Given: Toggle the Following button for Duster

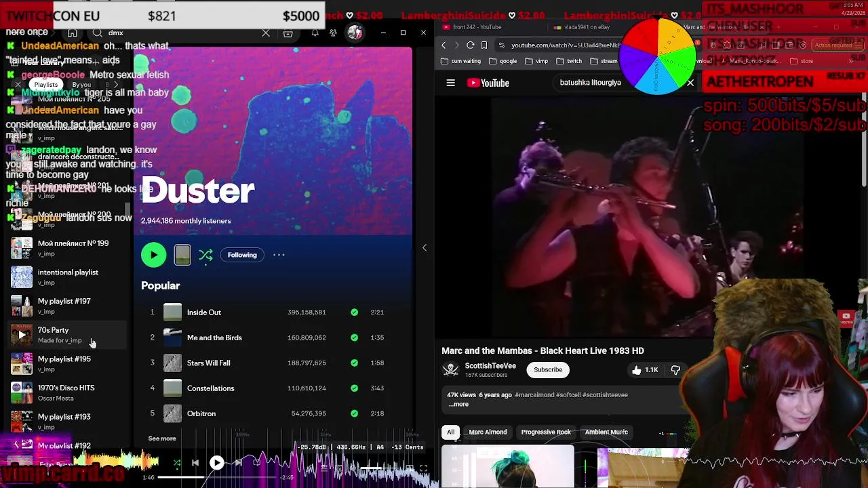Looking at the screenshot, I should 242,255.
